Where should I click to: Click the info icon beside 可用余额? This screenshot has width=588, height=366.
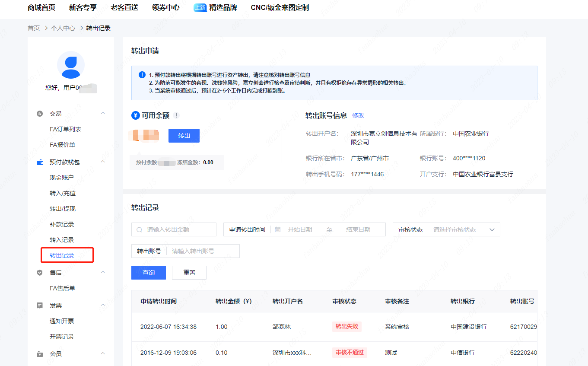[x=176, y=115]
